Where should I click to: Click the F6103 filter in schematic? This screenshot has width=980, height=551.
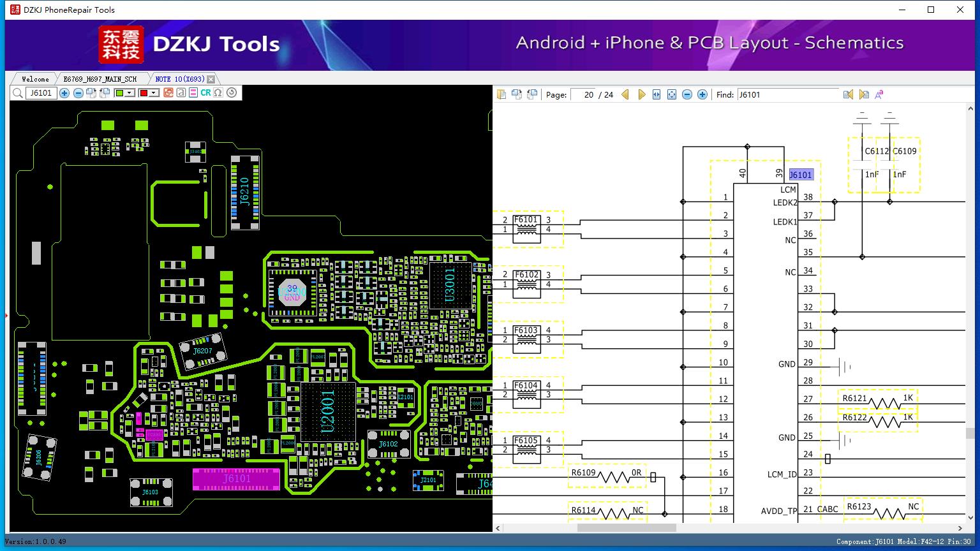tap(526, 339)
